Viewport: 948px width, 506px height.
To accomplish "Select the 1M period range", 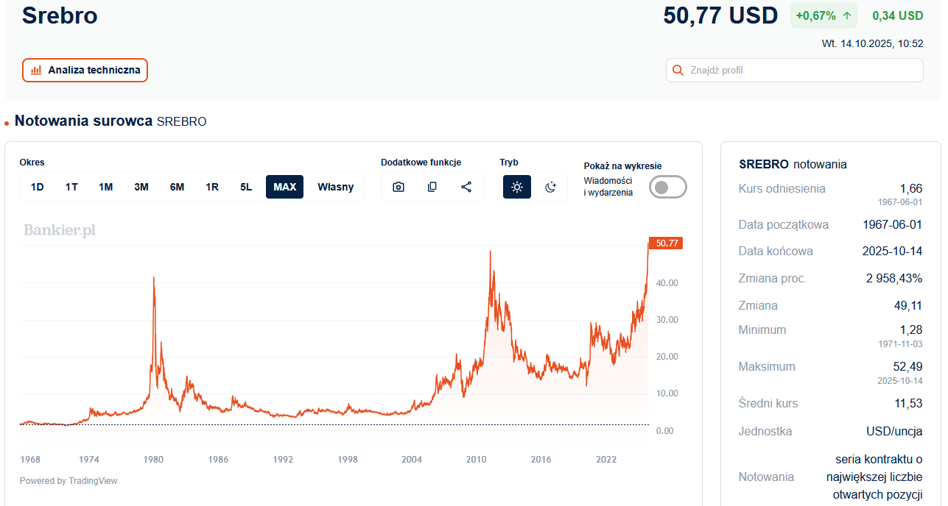I will click(x=106, y=187).
